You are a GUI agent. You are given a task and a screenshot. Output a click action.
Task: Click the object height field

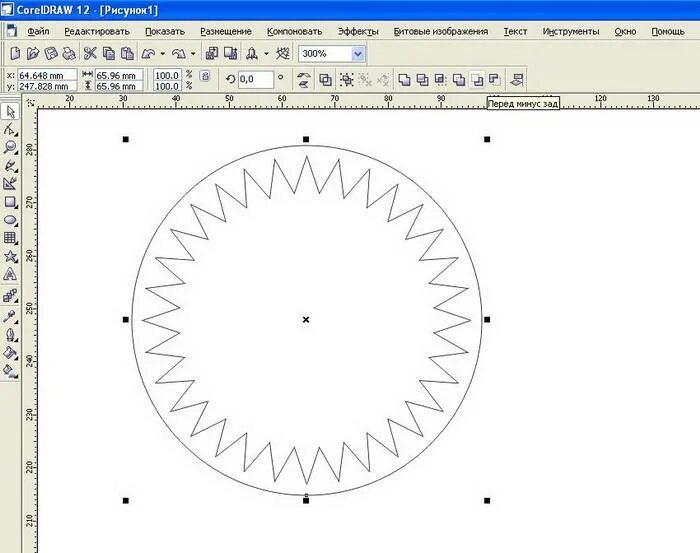pyautogui.click(x=119, y=86)
